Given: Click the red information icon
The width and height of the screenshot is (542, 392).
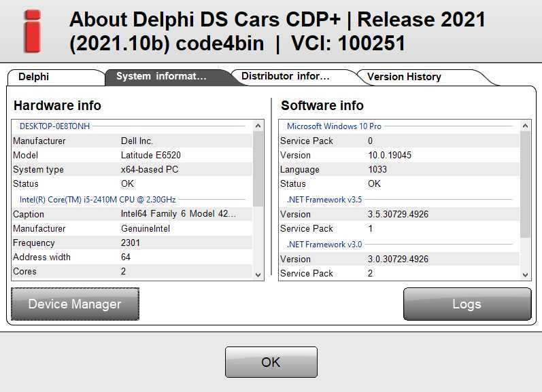Looking at the screenshot, I should (33, 31).
